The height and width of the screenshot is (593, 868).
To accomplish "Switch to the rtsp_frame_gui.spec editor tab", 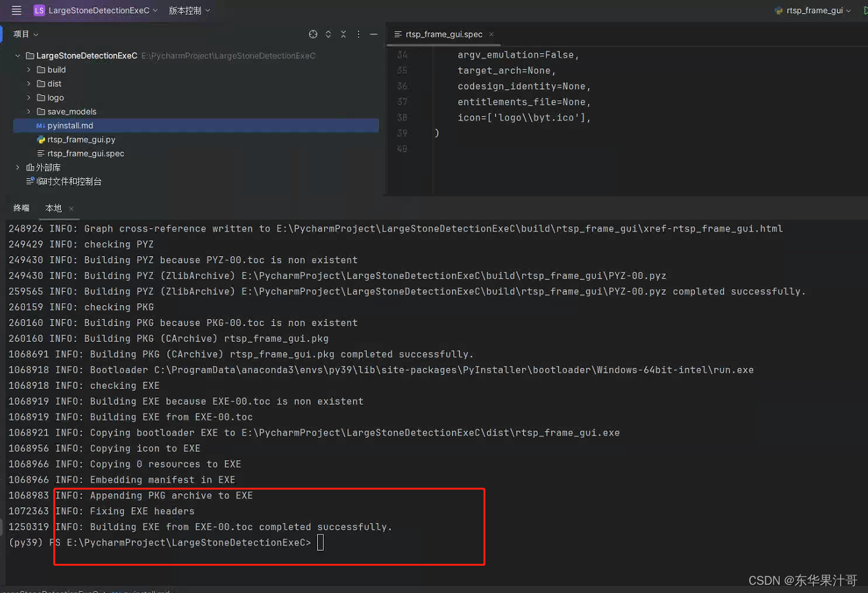I will click(x=443, y=34).
